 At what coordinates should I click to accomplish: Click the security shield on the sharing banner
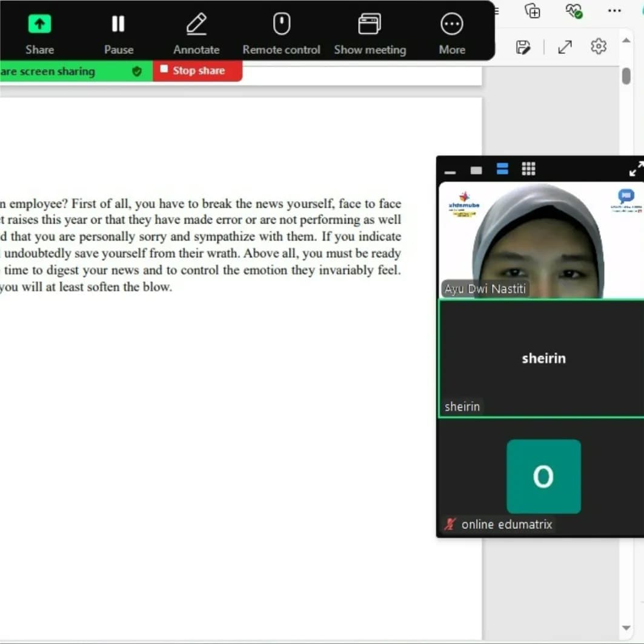[137, 71]
